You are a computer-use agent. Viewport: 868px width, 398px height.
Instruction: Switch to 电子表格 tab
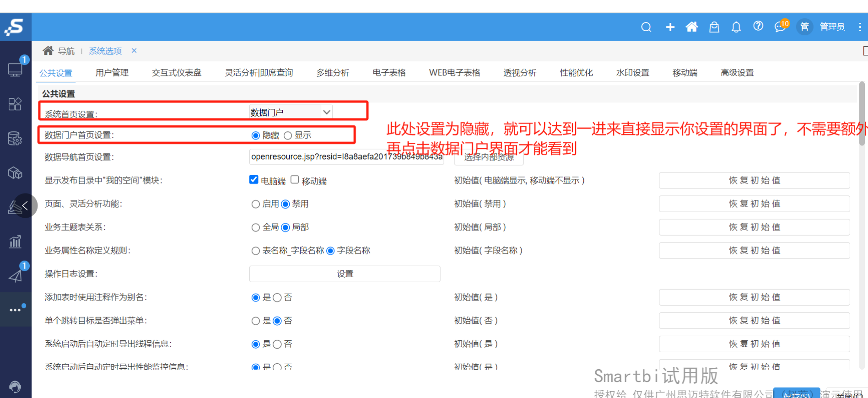[x=389, y=73]
